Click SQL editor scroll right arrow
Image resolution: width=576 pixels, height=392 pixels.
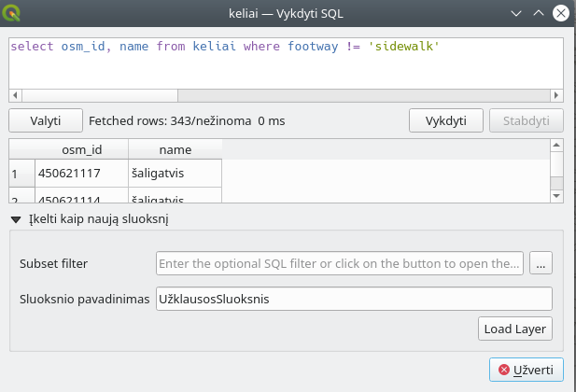tap(556, 95)
